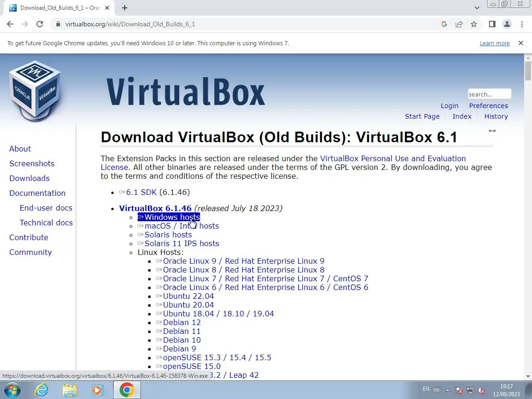Click the EN language indicator

click(426, 389)
